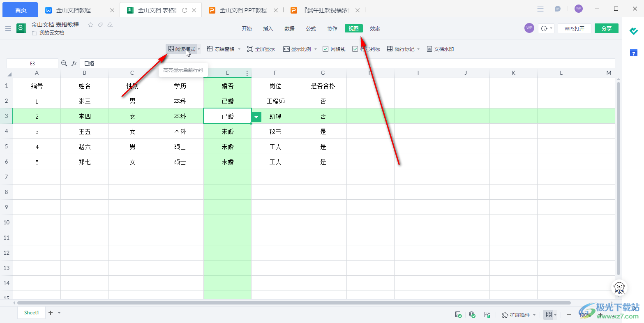Click the fx insert function icon
This screenshot has height=323, width=644.
(74, 63)
